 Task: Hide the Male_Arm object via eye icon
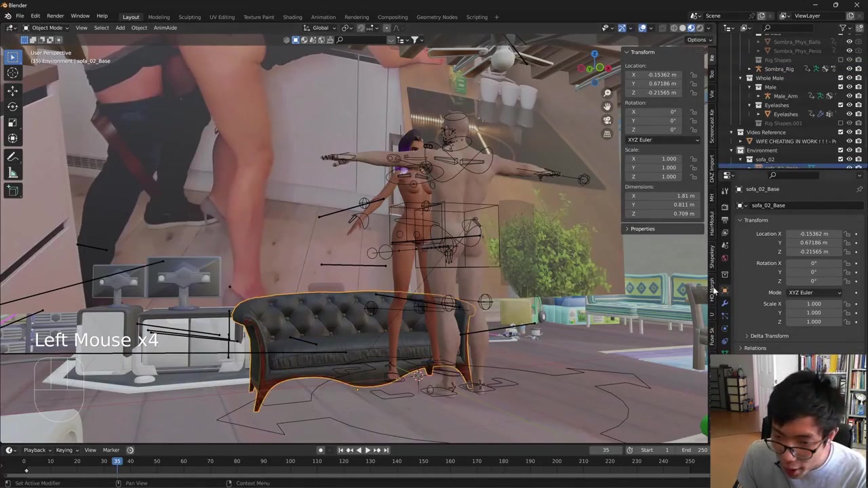[849, 96]
